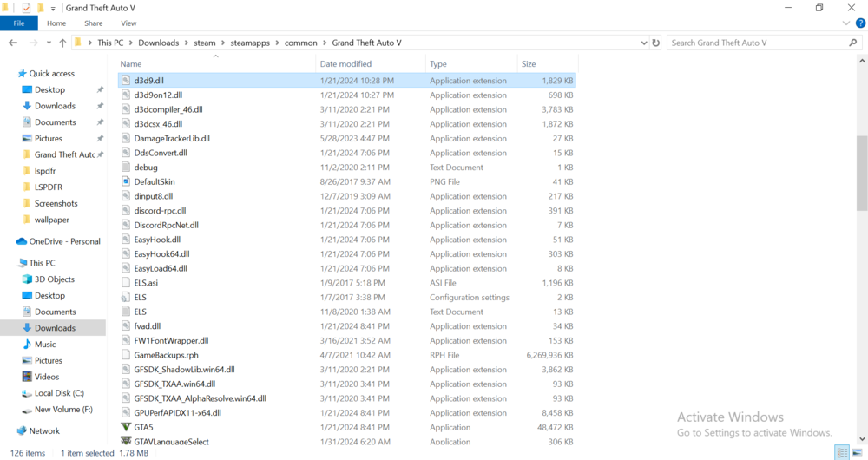Screen dimensions: 868x460
Task: Select the ELS configuration settings file icon
Action: (x=126, y=297)
